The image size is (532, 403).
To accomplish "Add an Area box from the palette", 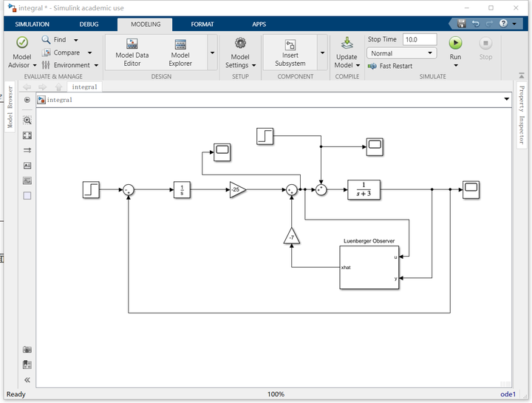I will 27,195.
